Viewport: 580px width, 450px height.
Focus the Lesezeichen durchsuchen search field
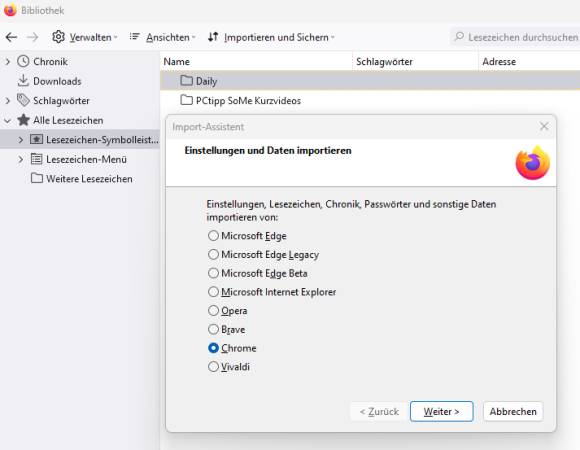coord(516,37)
